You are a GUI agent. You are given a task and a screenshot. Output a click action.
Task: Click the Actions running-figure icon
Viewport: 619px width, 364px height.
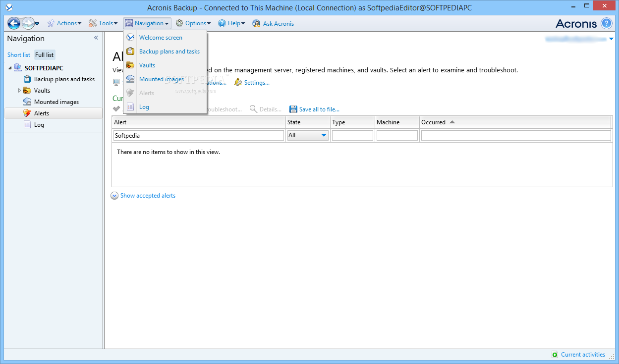point(51,23)
